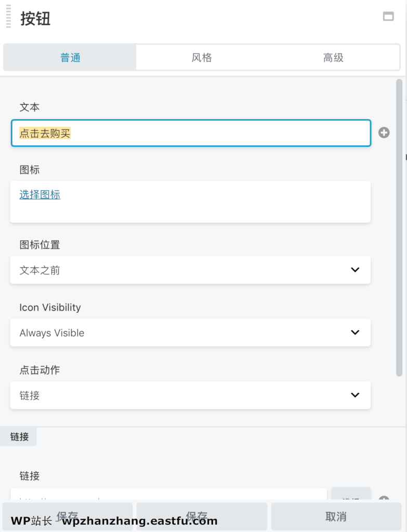The image size is (407, 532).
Task: Click the 取消 button
Action: pyautogui.click(x=336, y=516)
